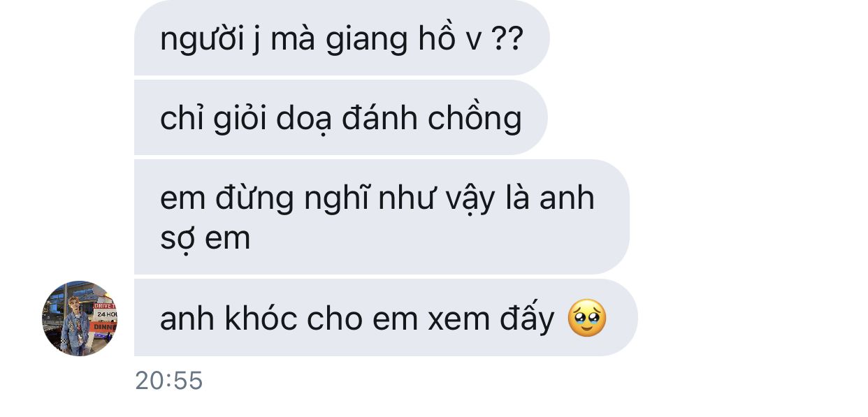Image resolution: width=868 pixels, height=417 pixels.
Task: Click the word "sợ" in third message
Action: coord(178,239)
